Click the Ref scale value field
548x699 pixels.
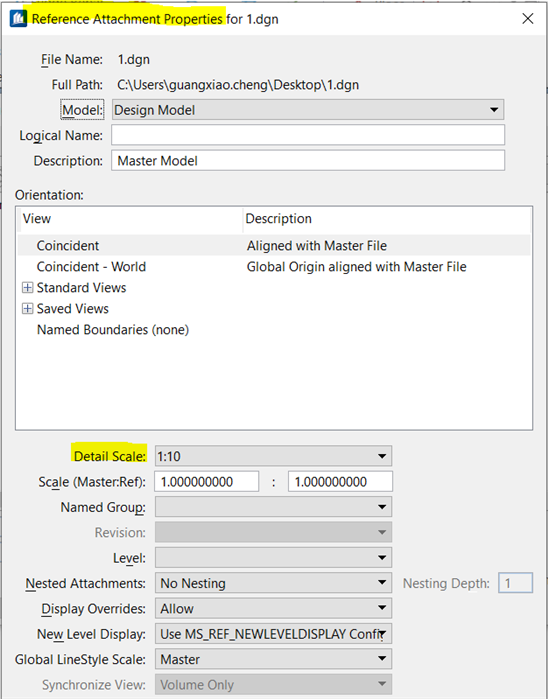point(340,481)
